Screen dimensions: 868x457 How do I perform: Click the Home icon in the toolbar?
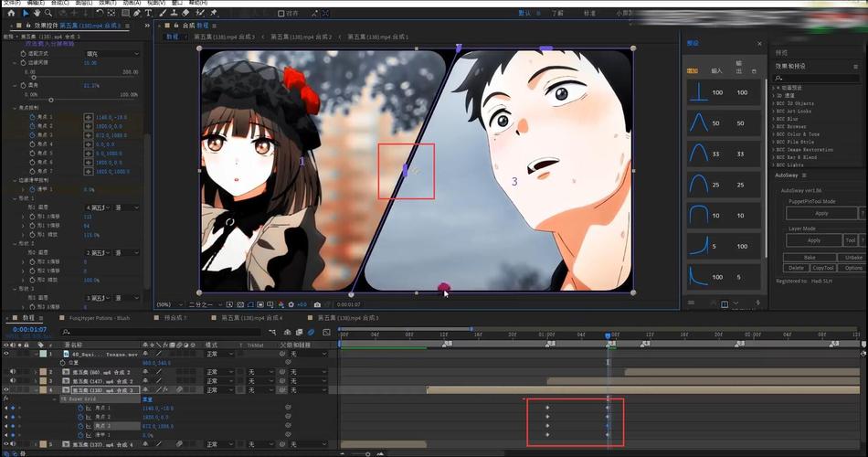click(11, 13)
